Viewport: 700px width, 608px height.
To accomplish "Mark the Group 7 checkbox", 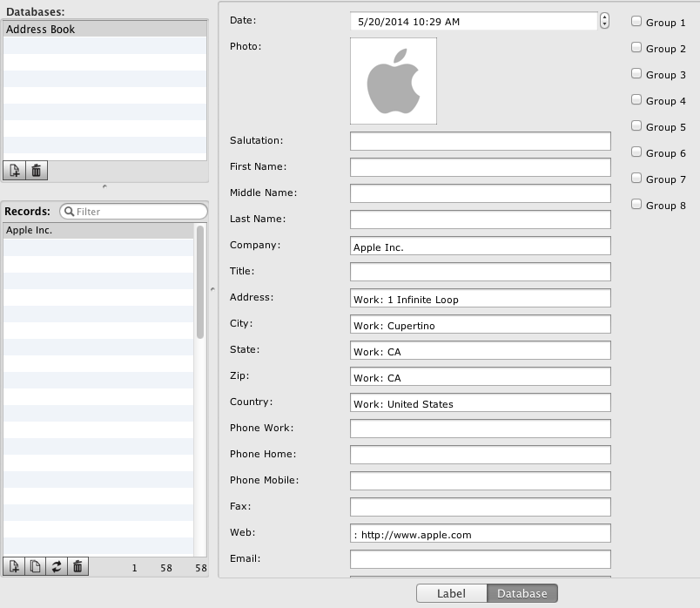I will (636, 179).
